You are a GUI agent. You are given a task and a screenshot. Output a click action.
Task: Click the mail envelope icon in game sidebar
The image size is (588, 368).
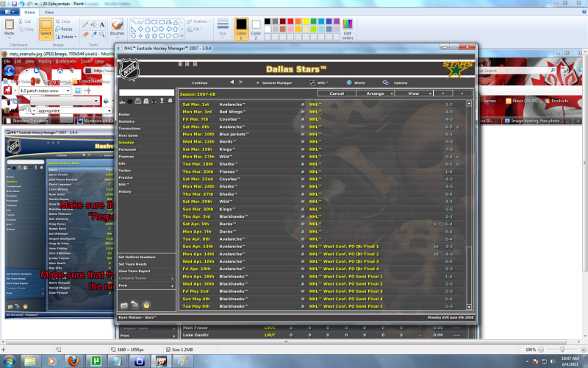click(124, 305)
